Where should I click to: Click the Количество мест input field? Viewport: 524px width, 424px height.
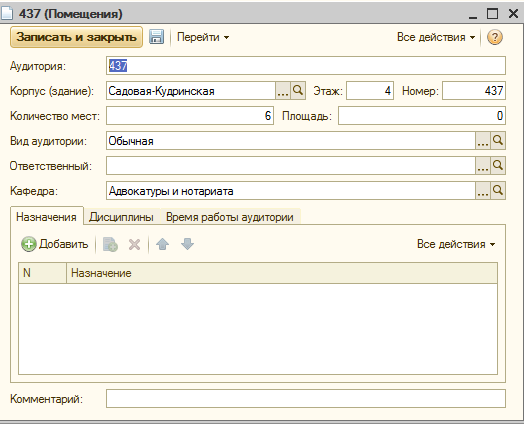[x=190, y=116]
